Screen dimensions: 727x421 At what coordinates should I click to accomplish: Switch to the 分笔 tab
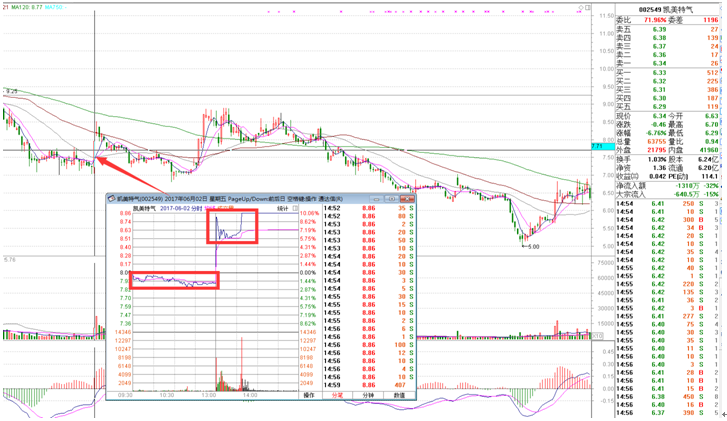tap(337, 395)
